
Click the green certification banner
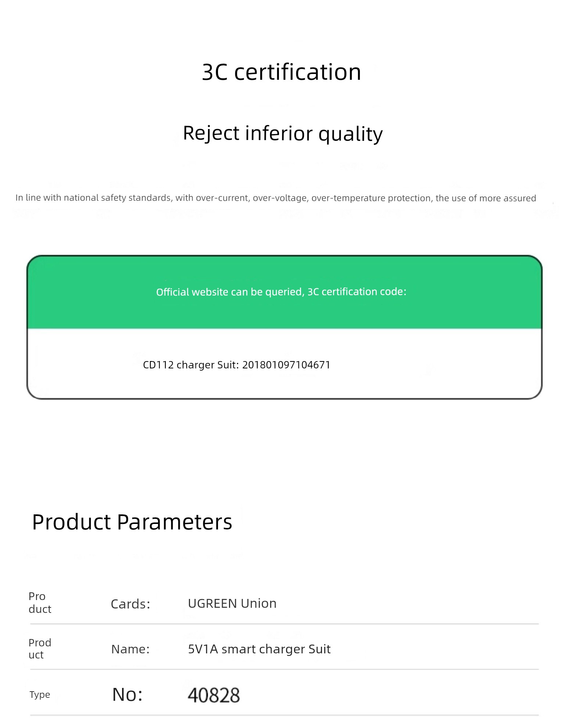point(284,292)
